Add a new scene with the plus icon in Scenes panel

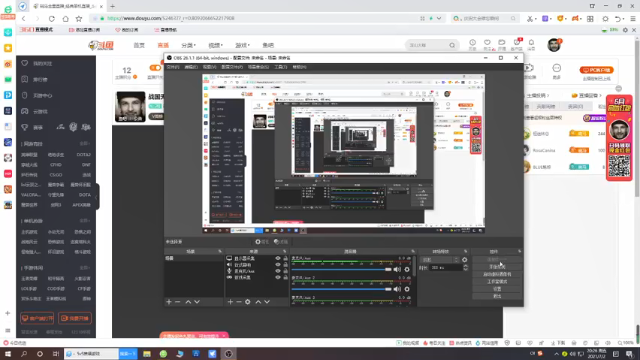[169, 302]
